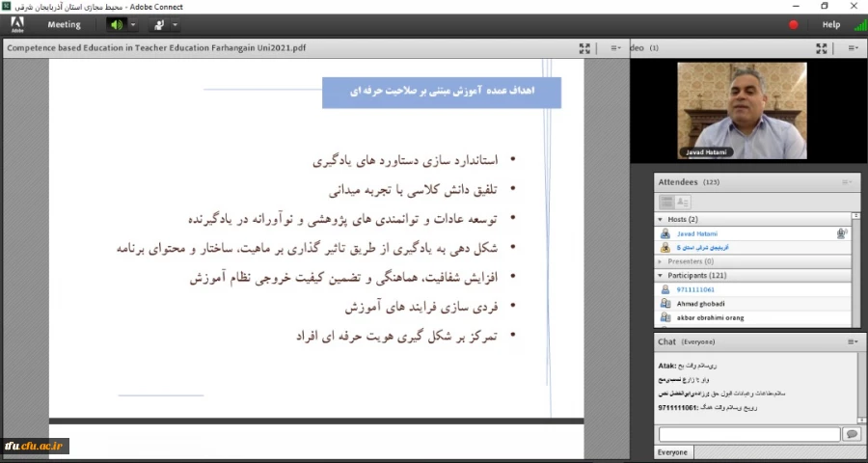Image resolution: width=868 pixels, height=463 pixels.
Task: Check the green connection status bars
Action: tap(861, 25)
